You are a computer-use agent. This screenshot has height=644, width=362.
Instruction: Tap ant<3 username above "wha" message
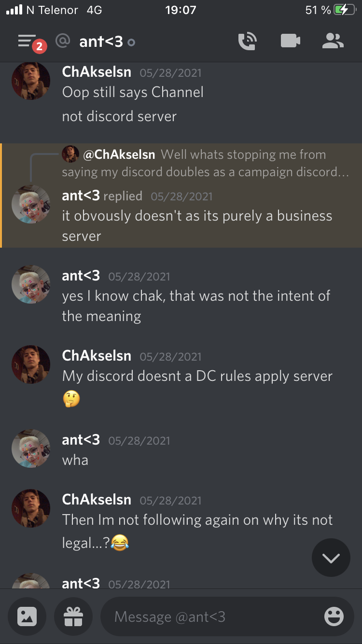click(81, 440)
